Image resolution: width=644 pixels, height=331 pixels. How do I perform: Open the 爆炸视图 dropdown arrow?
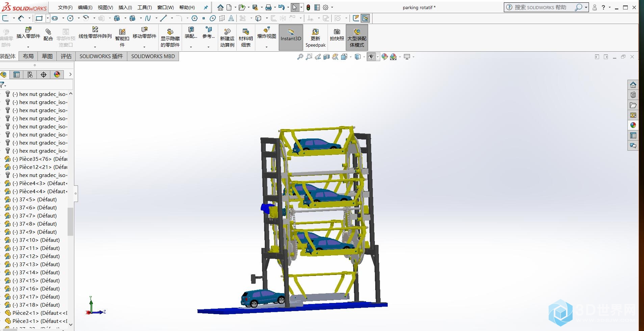tap(266, 47)
